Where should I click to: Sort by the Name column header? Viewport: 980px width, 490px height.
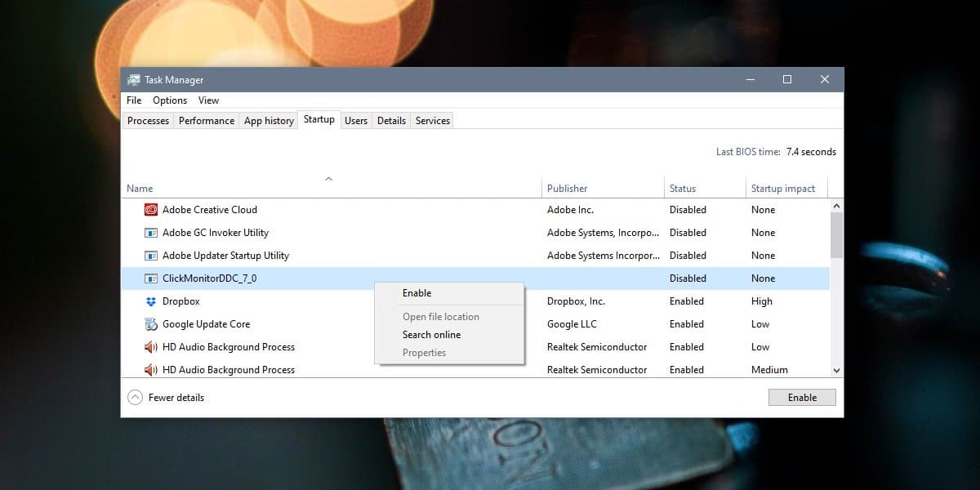331,187
